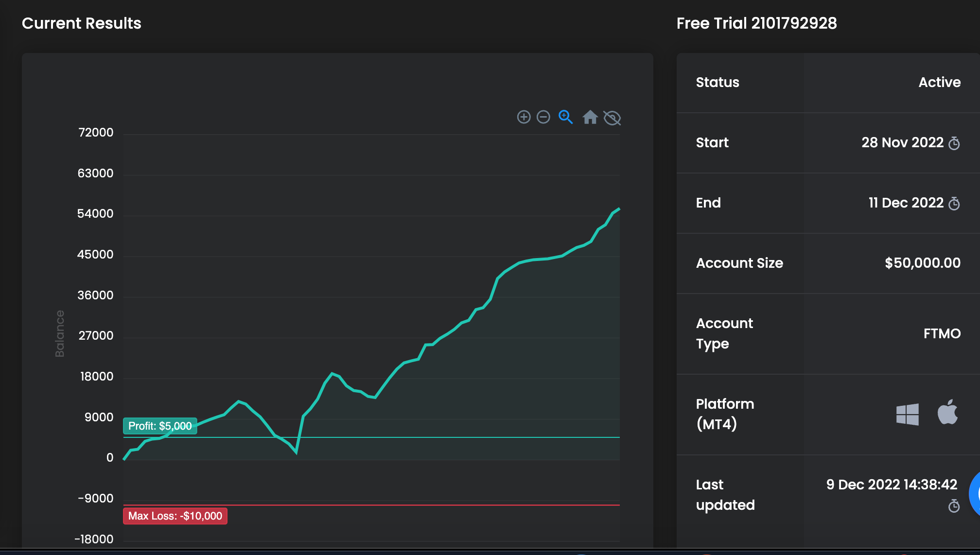Screen dimensions: 980x555
Task: Reset chart zoom with home icon
Action: point(590,117)
